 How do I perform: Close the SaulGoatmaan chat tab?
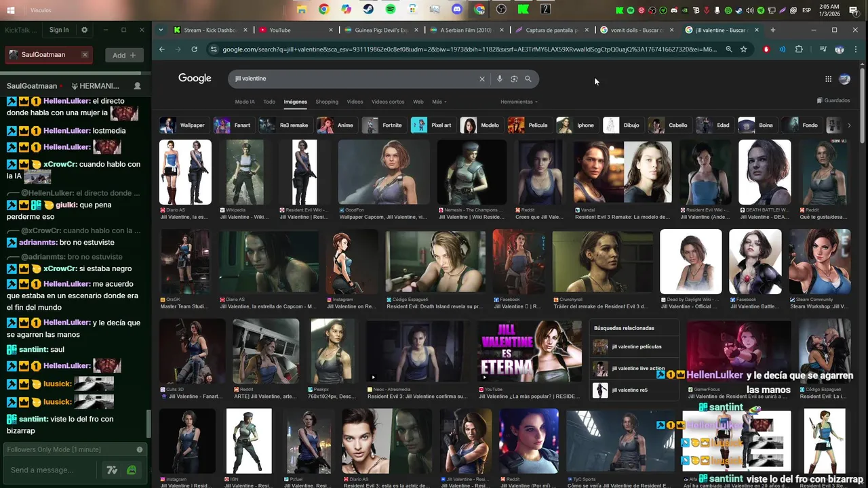tap(85, 55)
